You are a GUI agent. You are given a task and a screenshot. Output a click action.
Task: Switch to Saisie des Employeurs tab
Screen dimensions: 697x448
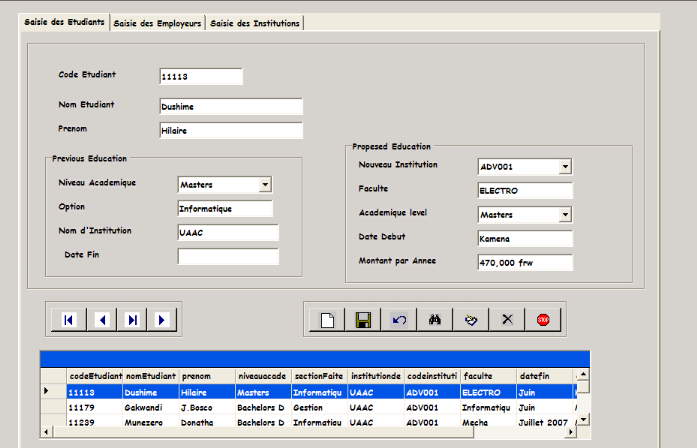(x=157, y=22)
